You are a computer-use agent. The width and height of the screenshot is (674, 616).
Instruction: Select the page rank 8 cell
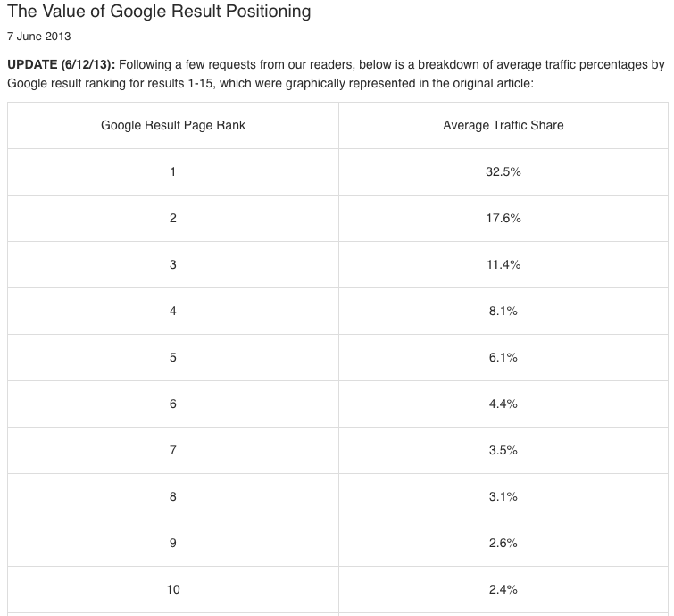[173, 496]
